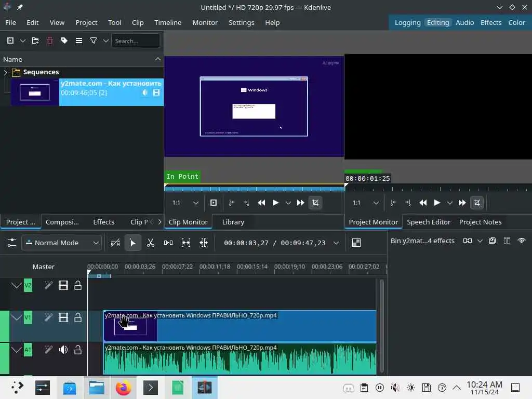532x399 pixels.
Task: Click the red Delete Clip trash icon
Action: click(x=50, y=41)
